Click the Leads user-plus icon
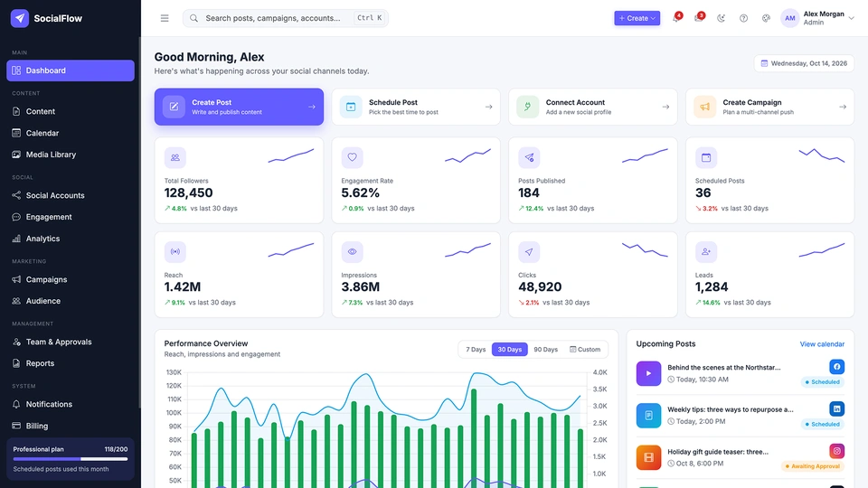 point(706,252)
